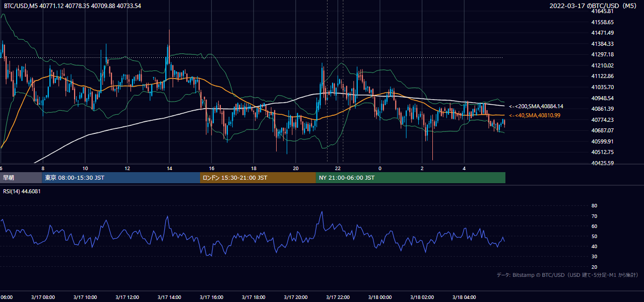Click the 3/17 16:00 time label

[211, 297]
